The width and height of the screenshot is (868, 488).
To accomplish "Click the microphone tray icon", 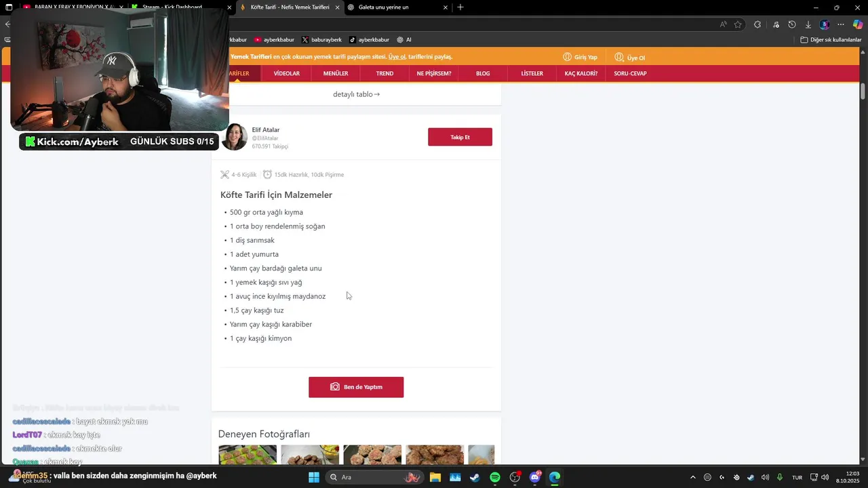I will click(780, 477).
